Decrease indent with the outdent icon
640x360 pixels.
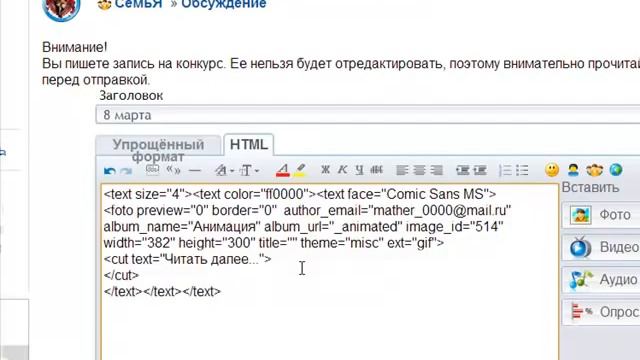(x=462, y=170)
